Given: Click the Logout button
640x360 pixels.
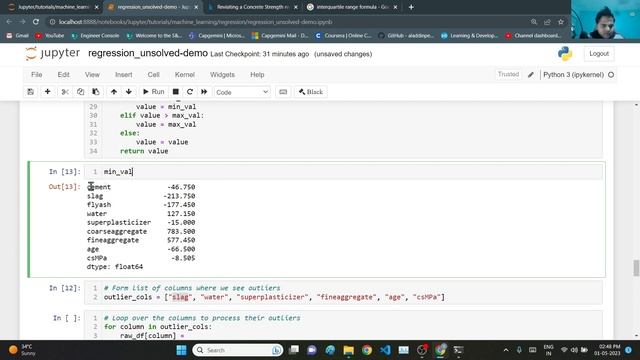Looking at the screenshot, I should click(599, 54).
